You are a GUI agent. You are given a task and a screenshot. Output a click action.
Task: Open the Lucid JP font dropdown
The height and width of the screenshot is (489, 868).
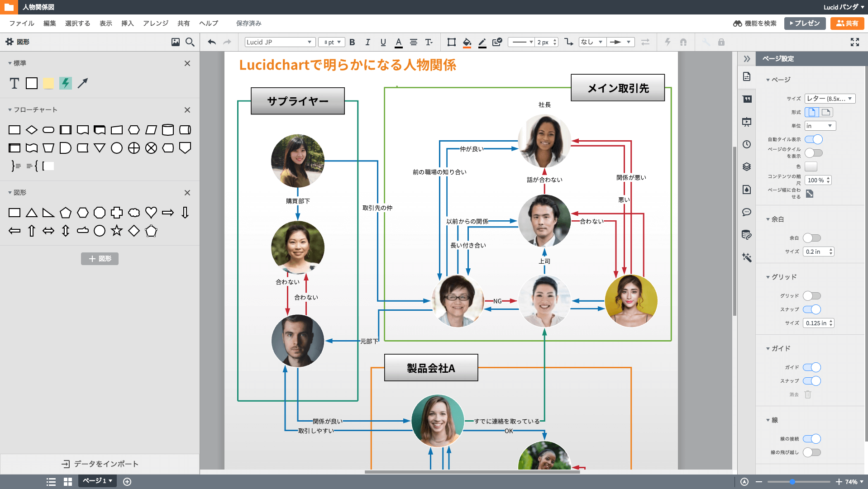[279, 42]
